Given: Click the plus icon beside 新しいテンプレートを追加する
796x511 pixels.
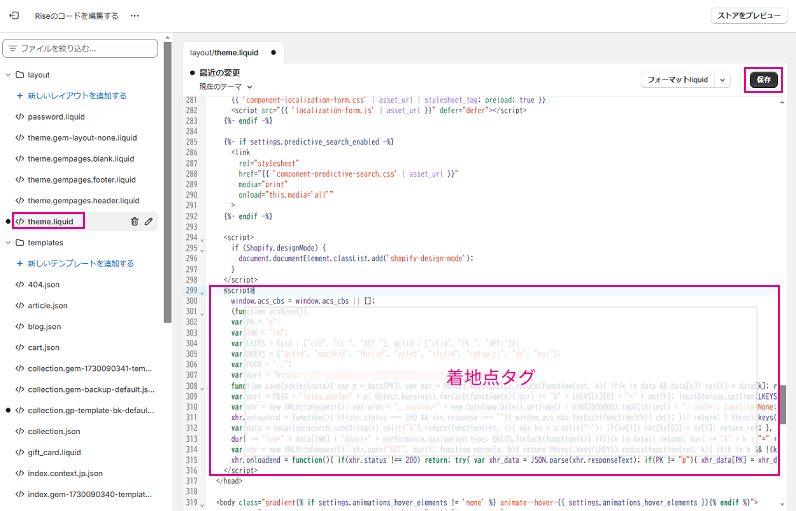Looking at the screenshot, I should [20, 263].
